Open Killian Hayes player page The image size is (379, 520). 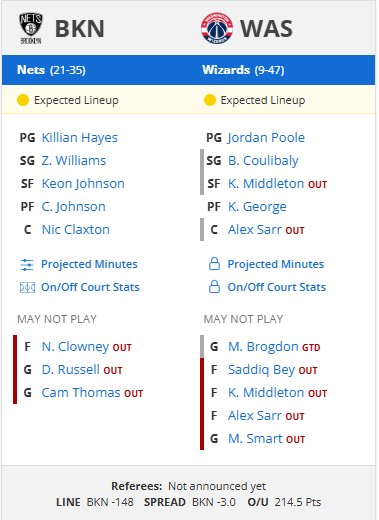coord(80,138)
